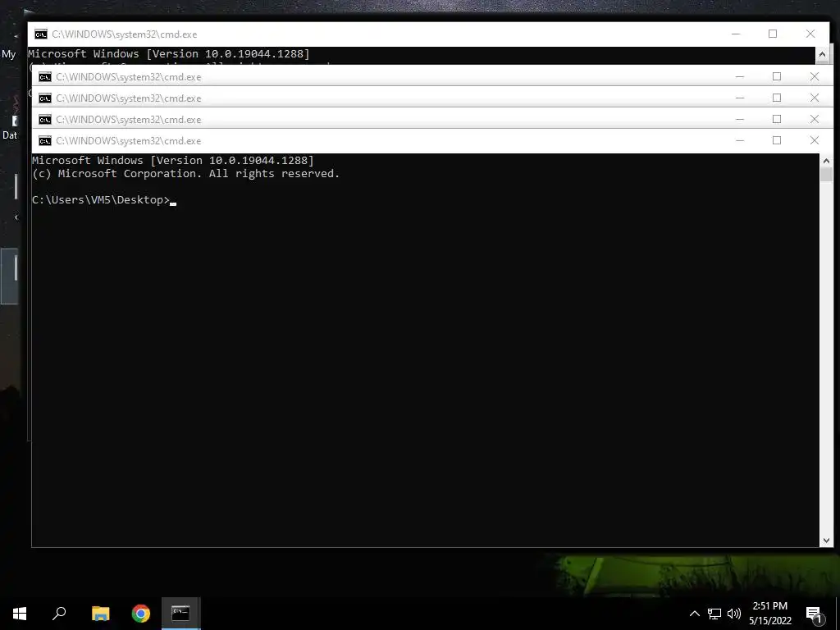
Task: Close the frontmost cmd window
Action: pos(815,140)
